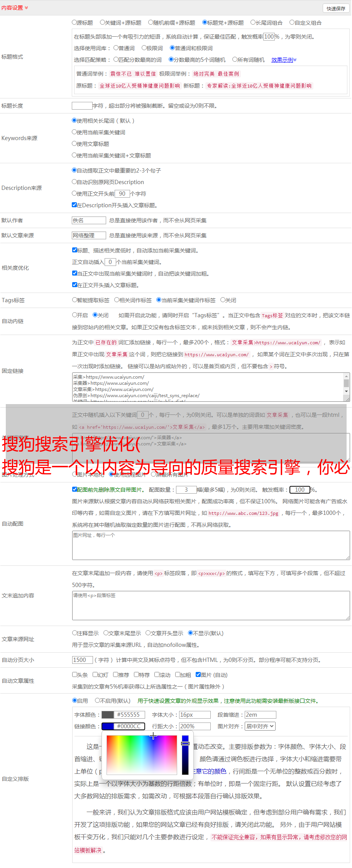Check the 头条 article attribute

(x=74, y=675)
